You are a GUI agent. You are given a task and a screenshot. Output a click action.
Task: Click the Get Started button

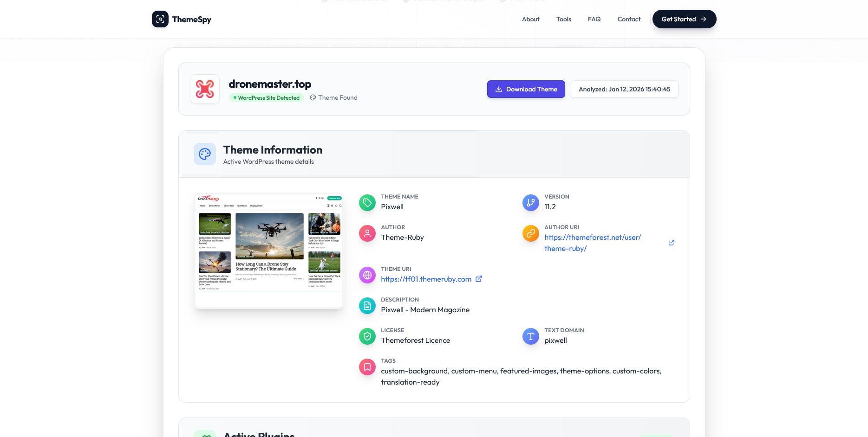click(685, 19)
